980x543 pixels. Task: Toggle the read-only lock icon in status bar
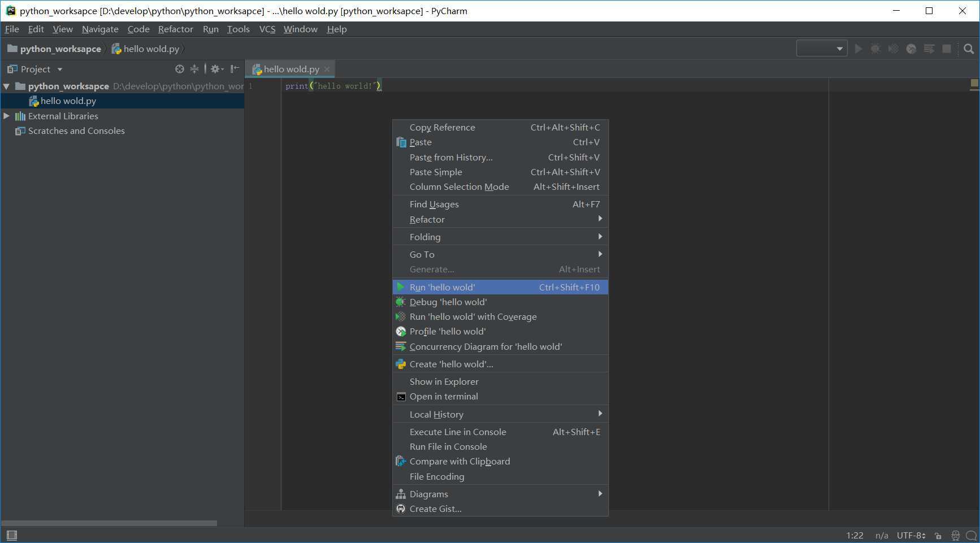pos(938,536)
